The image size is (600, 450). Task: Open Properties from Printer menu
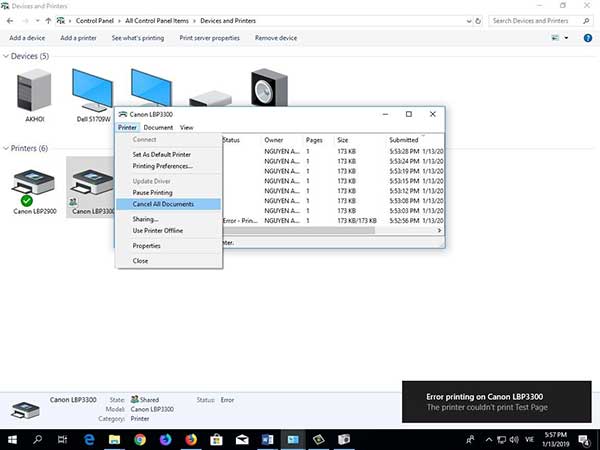click(x=168, y=246)
